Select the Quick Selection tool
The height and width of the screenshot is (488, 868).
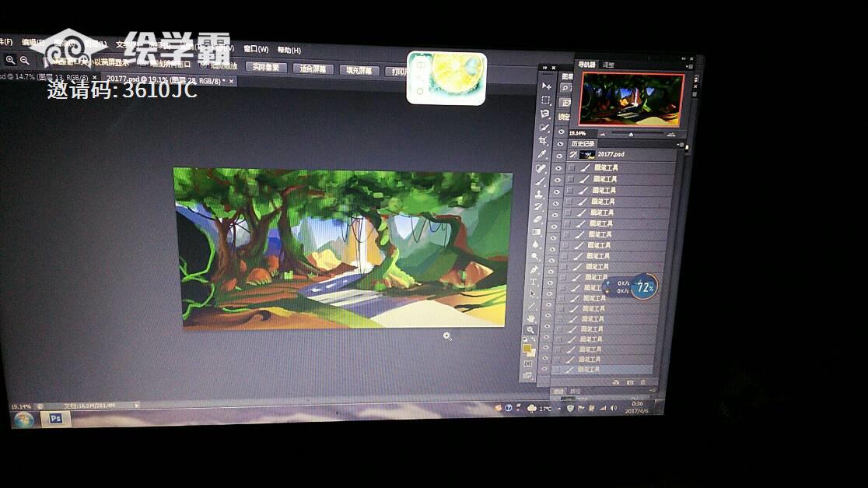click(x=544, y=128)
